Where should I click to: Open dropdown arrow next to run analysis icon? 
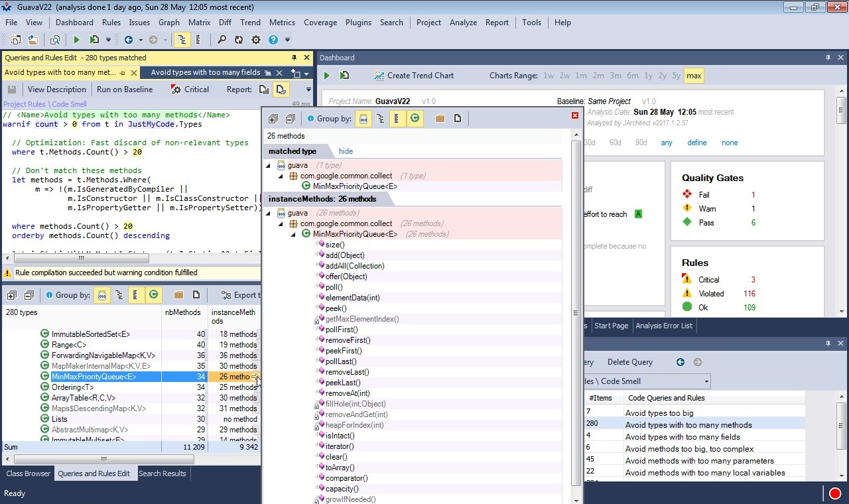[x=108, y=40]
